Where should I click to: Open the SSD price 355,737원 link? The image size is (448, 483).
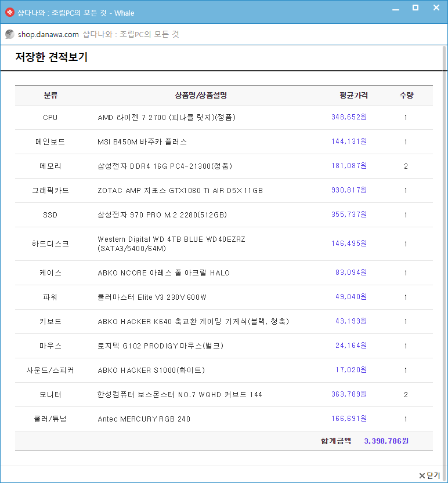pyautogui.click(x=349, y=215)
